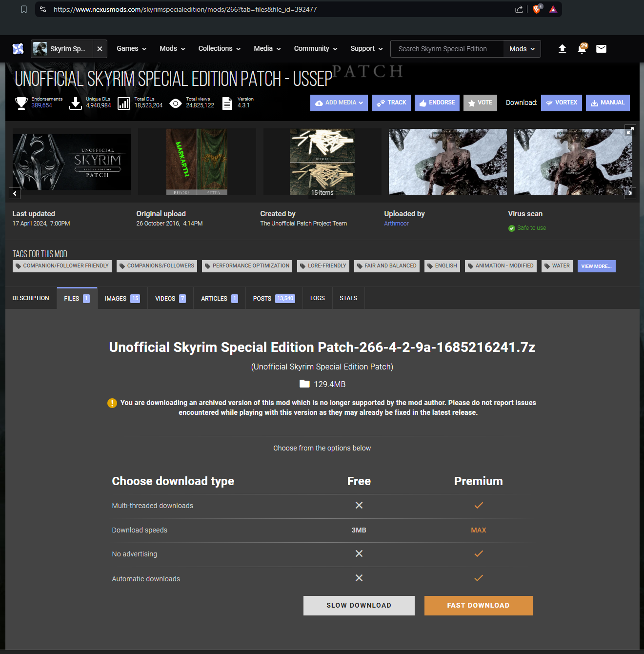
Task: Click the Total DLs chart icon
Action: [124, 103]
